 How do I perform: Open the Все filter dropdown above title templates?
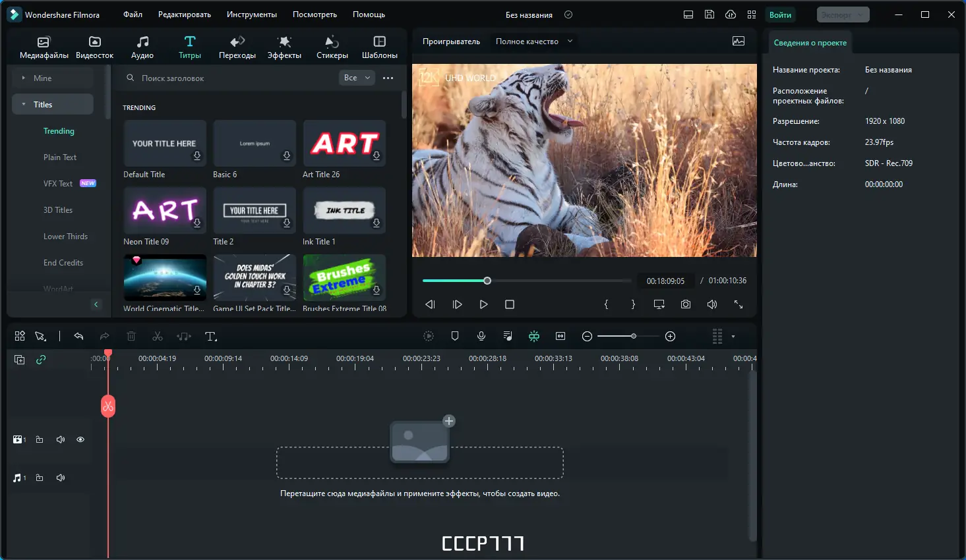356,77
